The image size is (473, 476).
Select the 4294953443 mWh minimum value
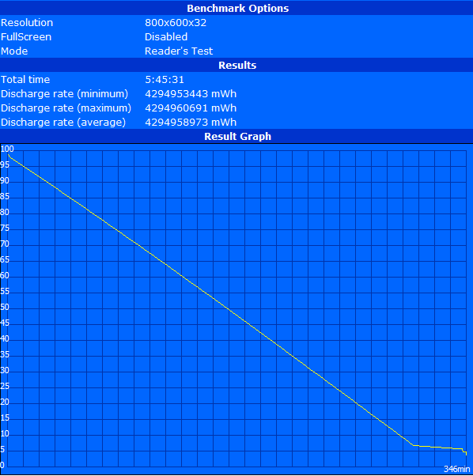click(x=191, y=94)
